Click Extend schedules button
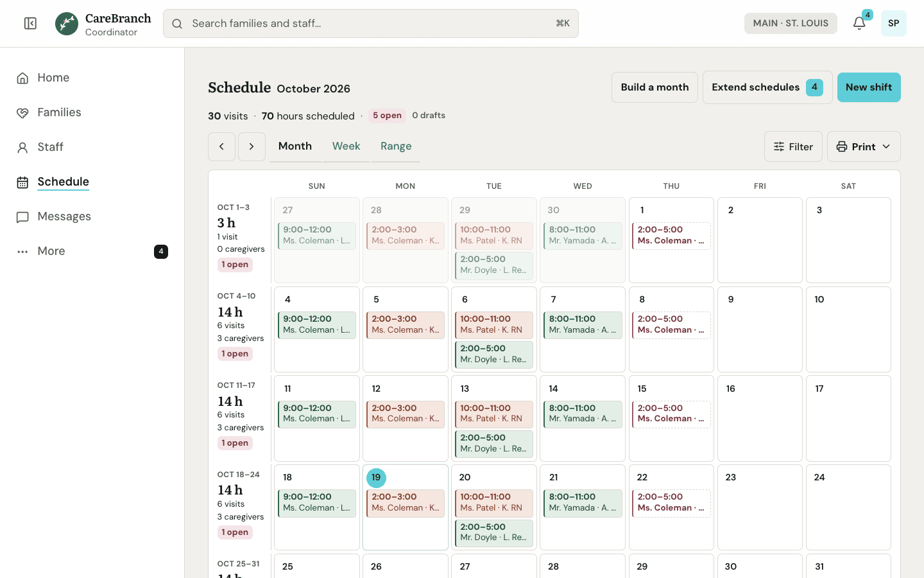 767,87
